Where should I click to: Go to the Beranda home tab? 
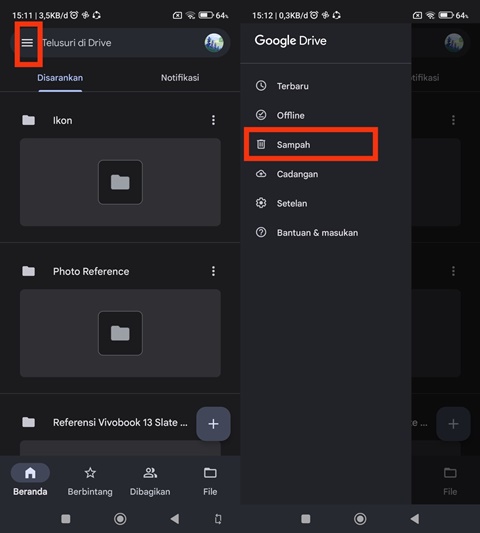click(30, 481)
